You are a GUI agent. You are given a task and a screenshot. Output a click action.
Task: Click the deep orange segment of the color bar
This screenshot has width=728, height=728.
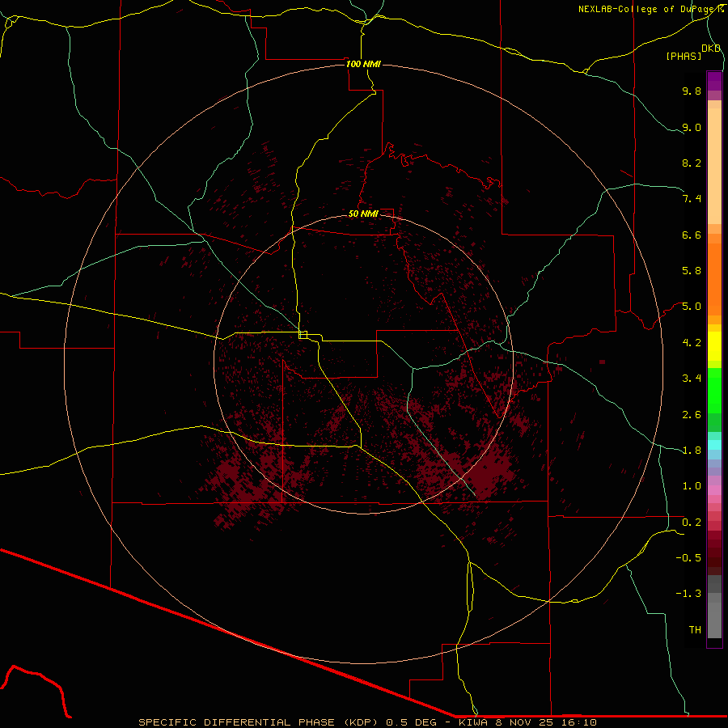pyautogui.click(x=714, y=280)
